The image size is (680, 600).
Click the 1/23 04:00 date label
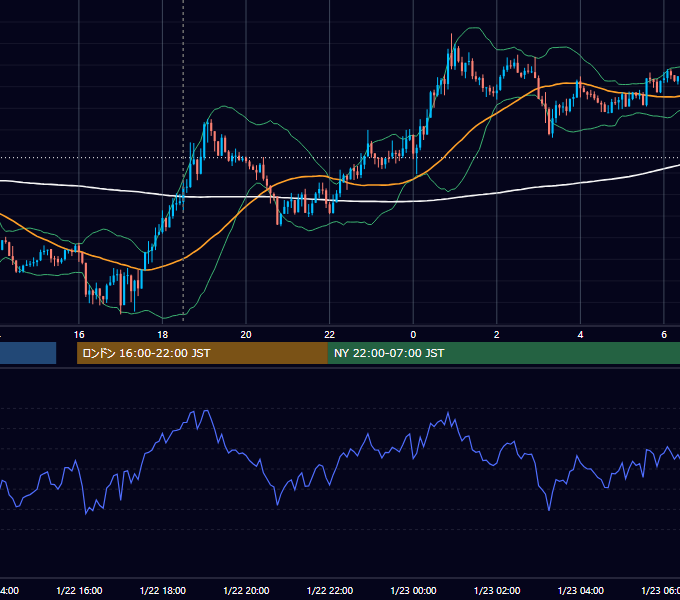581,590
